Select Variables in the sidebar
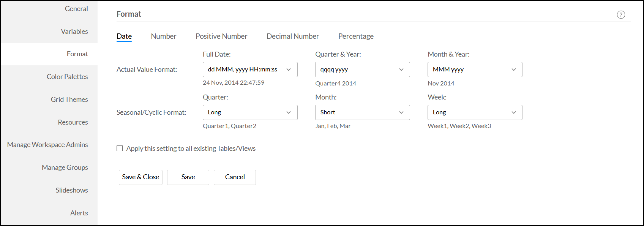 [74, 32]
